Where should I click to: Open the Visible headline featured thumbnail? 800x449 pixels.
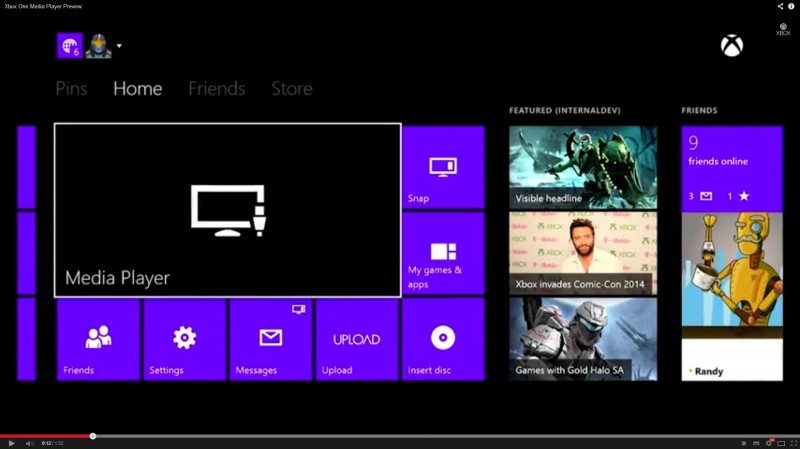(583, 167)
